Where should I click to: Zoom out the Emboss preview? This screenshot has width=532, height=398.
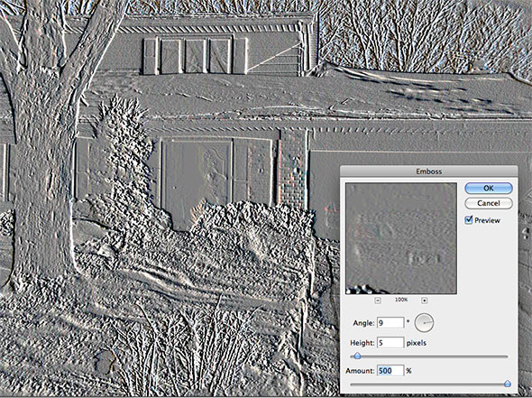click(x=378, y=301)
